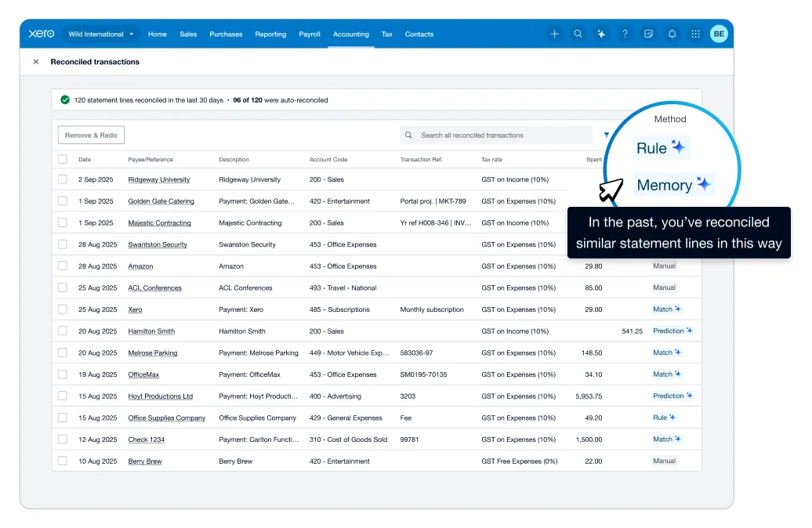The image size is (812, 528).
Task: Click the Monthly subscription transaction reference
Action: click(x=432, y=309)
